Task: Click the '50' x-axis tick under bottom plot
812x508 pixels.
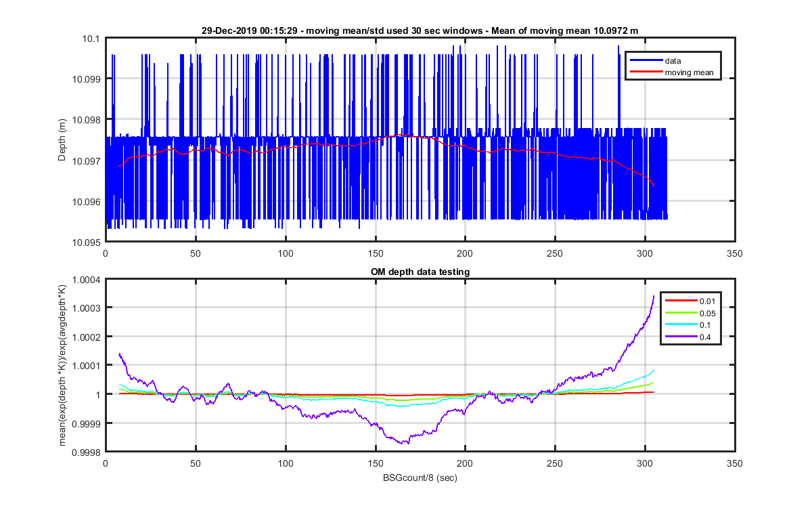Action: 195,463
